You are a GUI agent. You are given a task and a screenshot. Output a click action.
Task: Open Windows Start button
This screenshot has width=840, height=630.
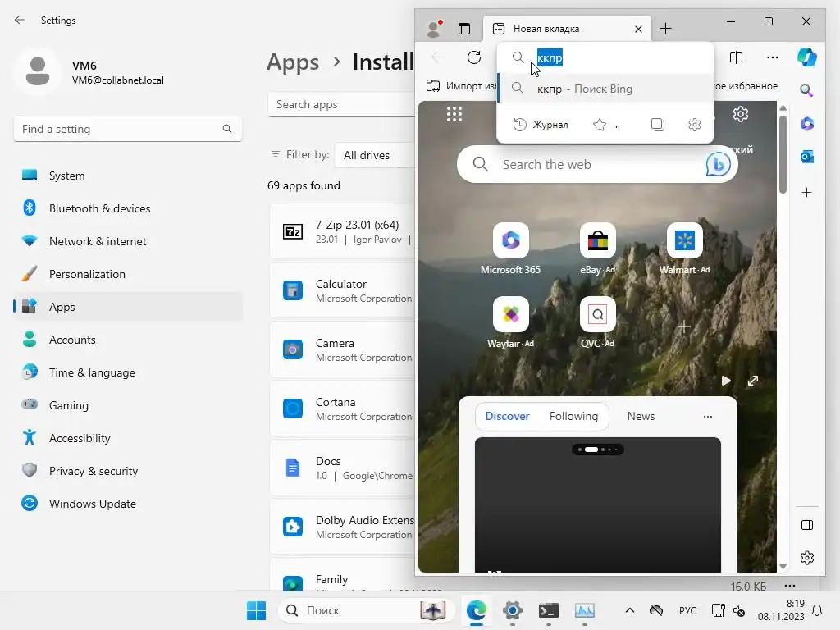pos(256,610)
